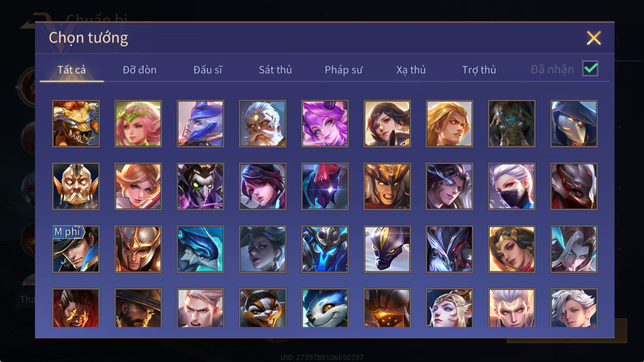This screenshot has height=362, width=644.
Task: Select the free trial hero marked 'M phí'
Action: pyautogui.click(x=76, y=249)
